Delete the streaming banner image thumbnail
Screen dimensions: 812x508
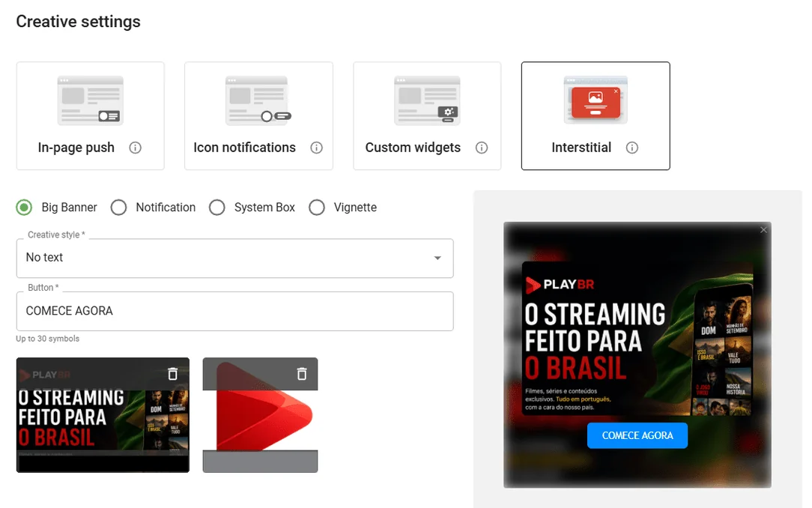point(173,374)
